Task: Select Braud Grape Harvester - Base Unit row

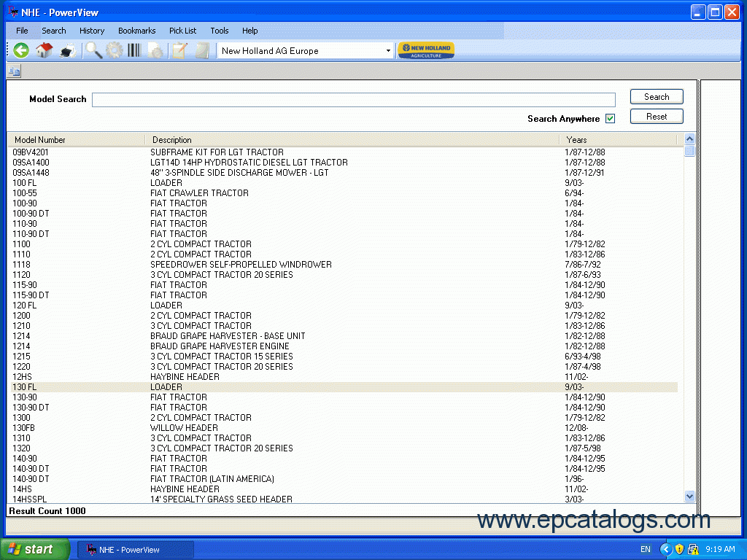Action: pos(344,335)
